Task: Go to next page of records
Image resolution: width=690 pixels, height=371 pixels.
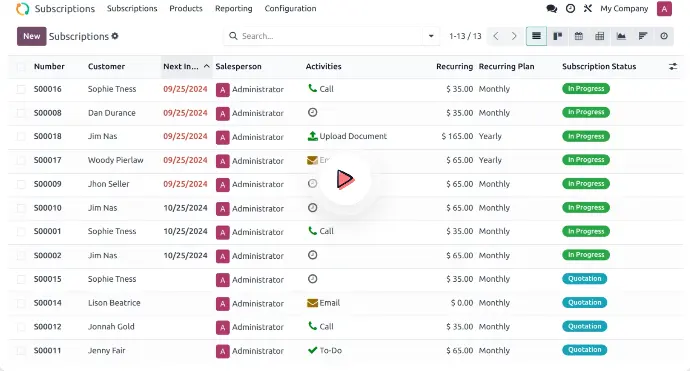Action: pos(514,36)
